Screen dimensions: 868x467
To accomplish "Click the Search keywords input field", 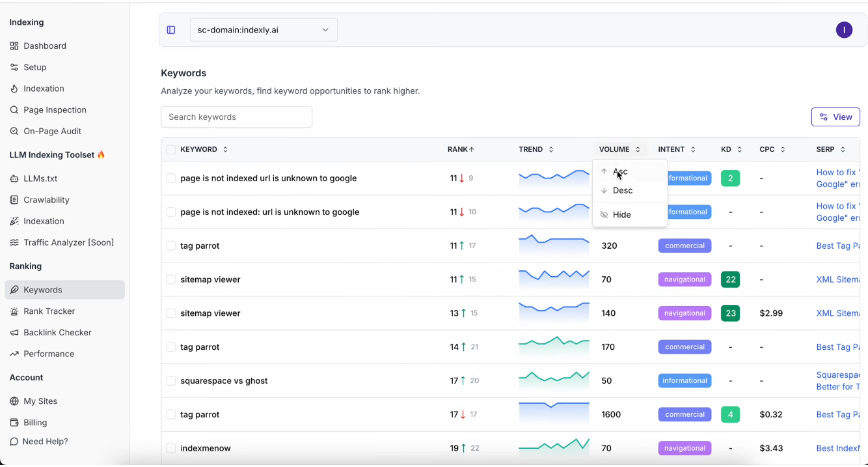I will pos(236,117).
